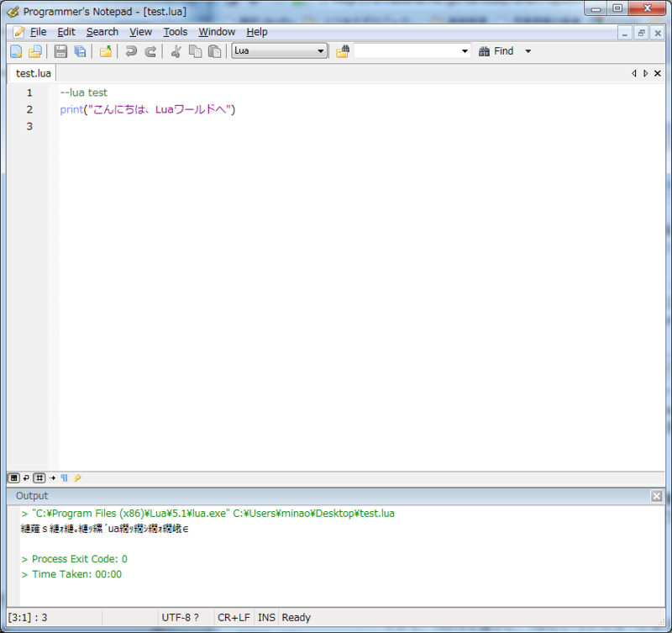Click the garbled output text line

click(104, 529)
